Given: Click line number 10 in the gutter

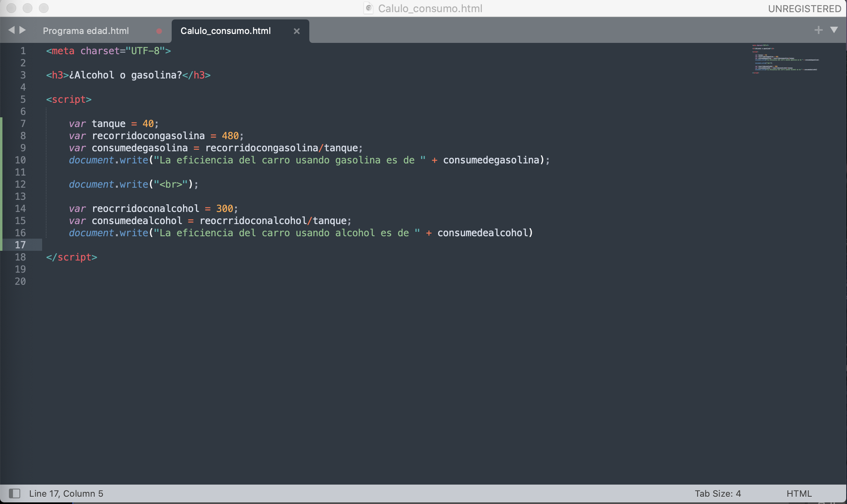Looking at the screenshot, I should pos(20,160).
